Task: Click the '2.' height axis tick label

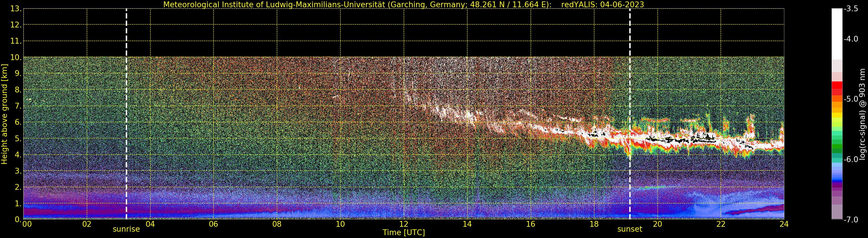Action: pyautogui.click(x=18, y=187)
